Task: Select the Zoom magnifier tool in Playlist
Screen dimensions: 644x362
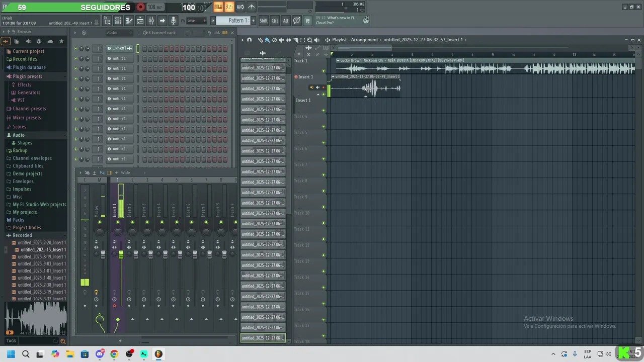Action: pyautogui.click(x=309, y=40)
